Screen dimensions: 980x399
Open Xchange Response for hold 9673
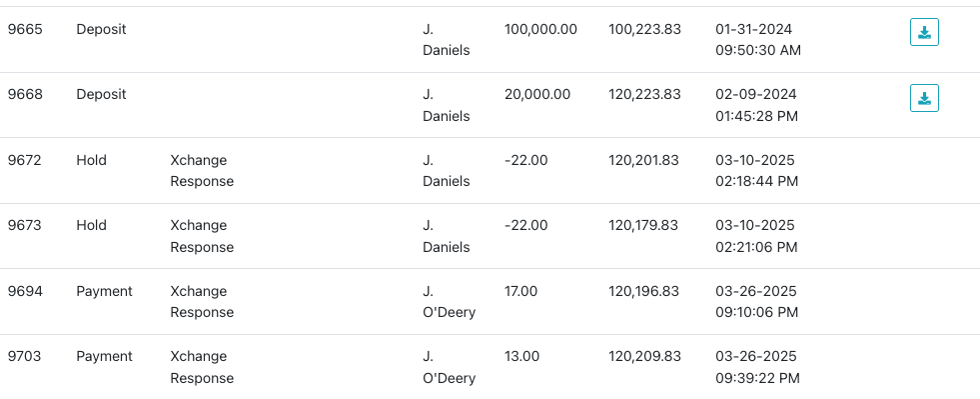(202, 236)
